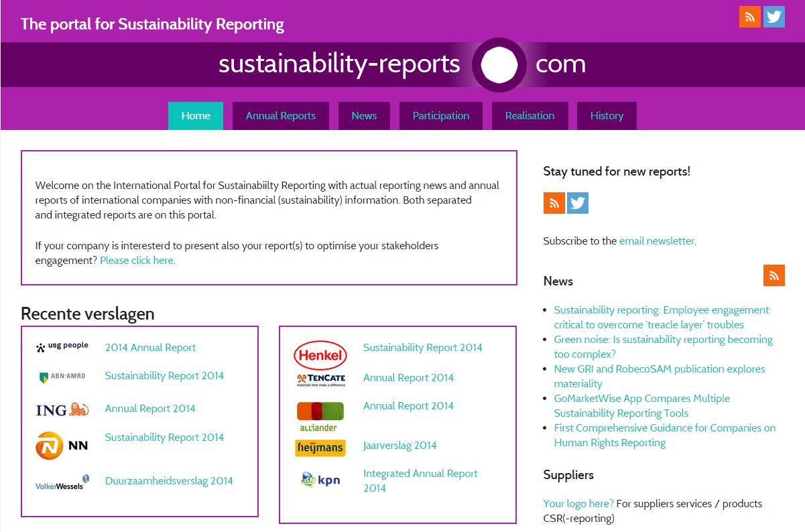Click the ING bank logo
This screenshot has height=532, width=805.
pyautogui.click(x=64, y=408)
